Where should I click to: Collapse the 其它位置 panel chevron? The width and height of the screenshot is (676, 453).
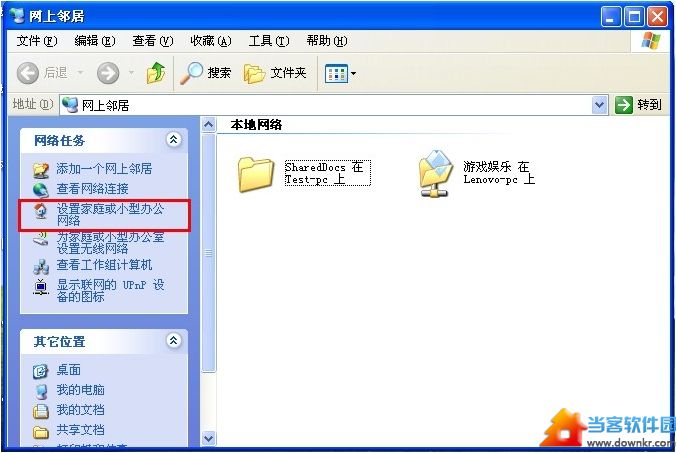(173, 341)
